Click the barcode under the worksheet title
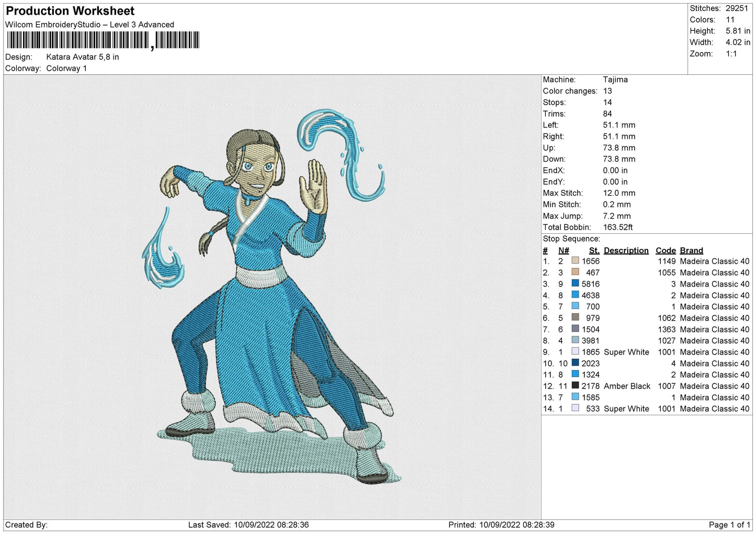Screen dimensions: 756x534 pyautogui.click(x=103, y=40)
